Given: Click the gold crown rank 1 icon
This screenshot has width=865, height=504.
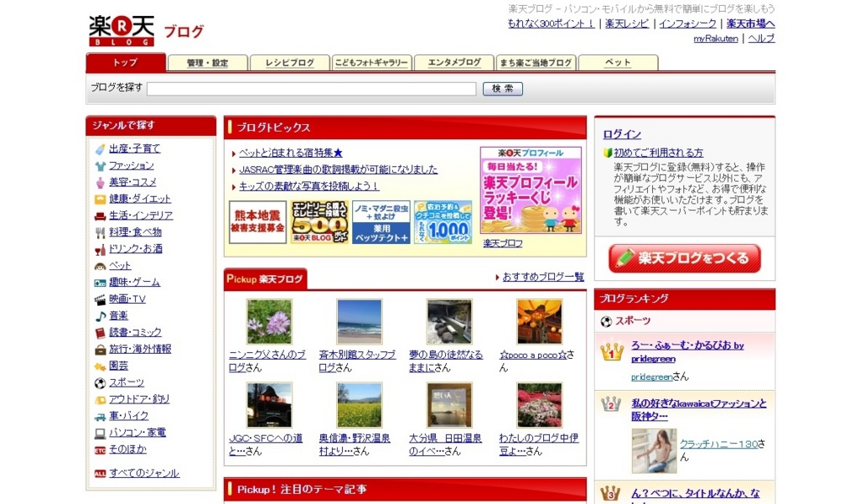Looking at the screenshot, I should (612, 352).
